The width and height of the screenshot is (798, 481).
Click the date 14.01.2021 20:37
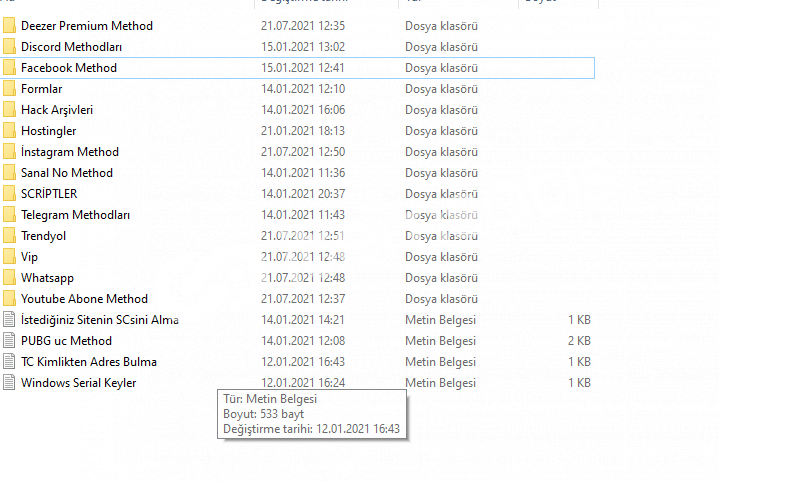[x=303, y=193]
